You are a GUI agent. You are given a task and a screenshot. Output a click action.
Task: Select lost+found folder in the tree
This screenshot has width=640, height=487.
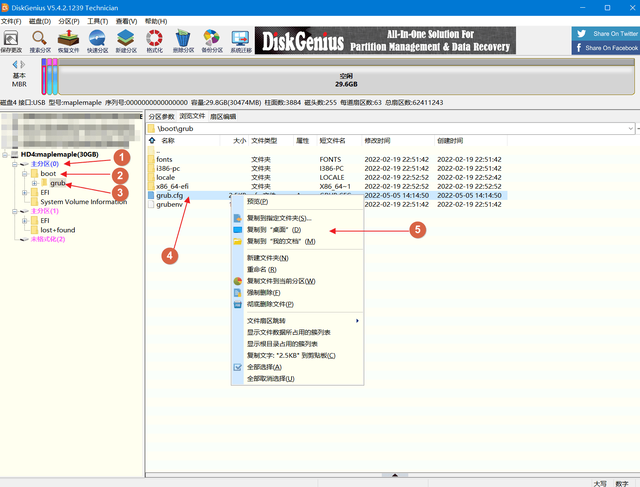[58, 230]
